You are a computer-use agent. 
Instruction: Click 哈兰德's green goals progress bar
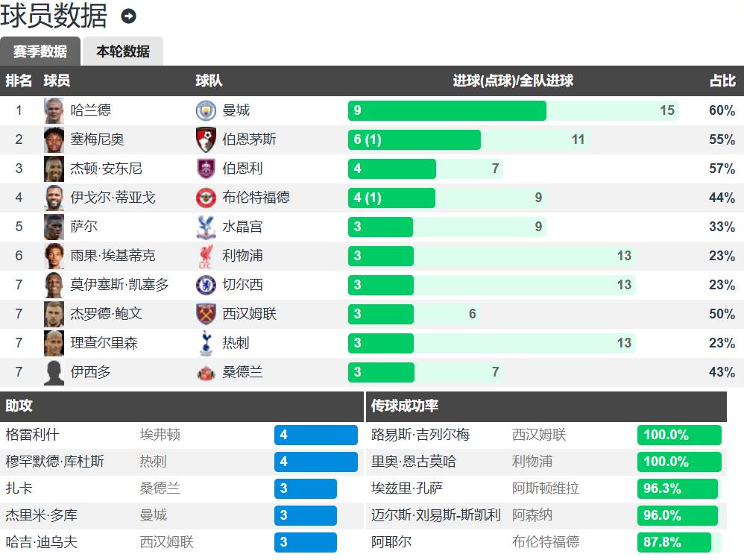coord(447,110)
